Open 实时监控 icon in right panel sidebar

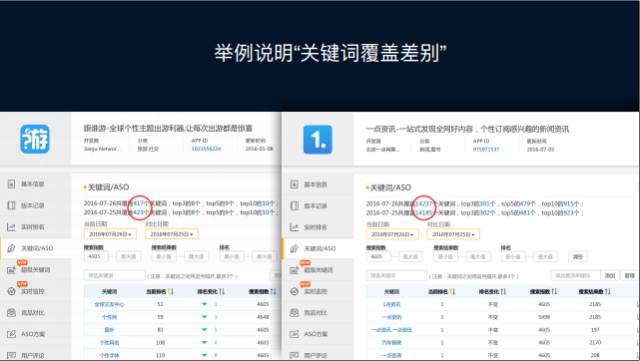coord(294,291)
